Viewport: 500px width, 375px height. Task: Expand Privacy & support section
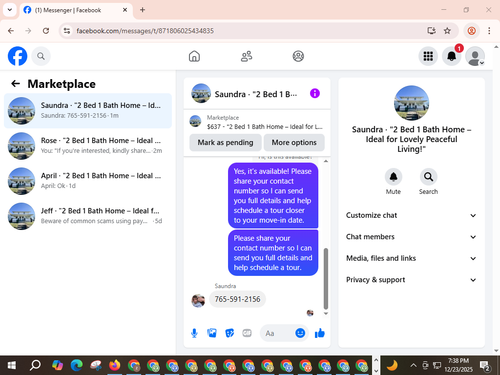(x=411, y=280)
